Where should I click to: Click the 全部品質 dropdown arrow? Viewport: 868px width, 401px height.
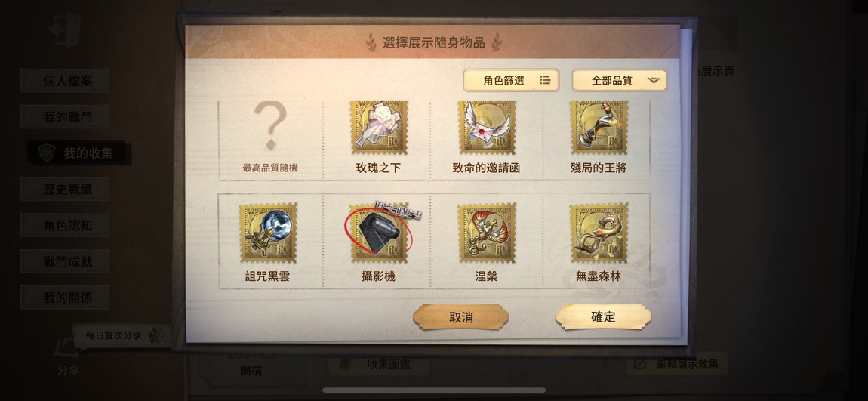[654, 80]
